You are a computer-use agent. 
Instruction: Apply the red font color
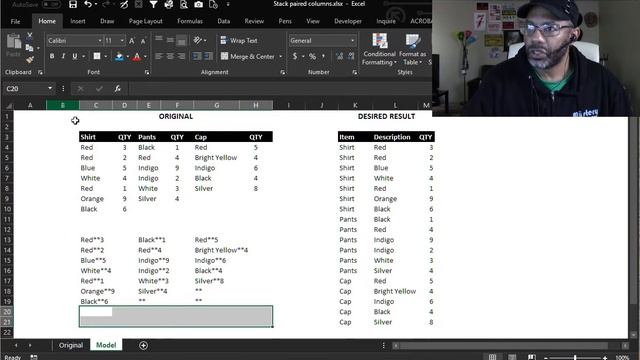[137, 56]
